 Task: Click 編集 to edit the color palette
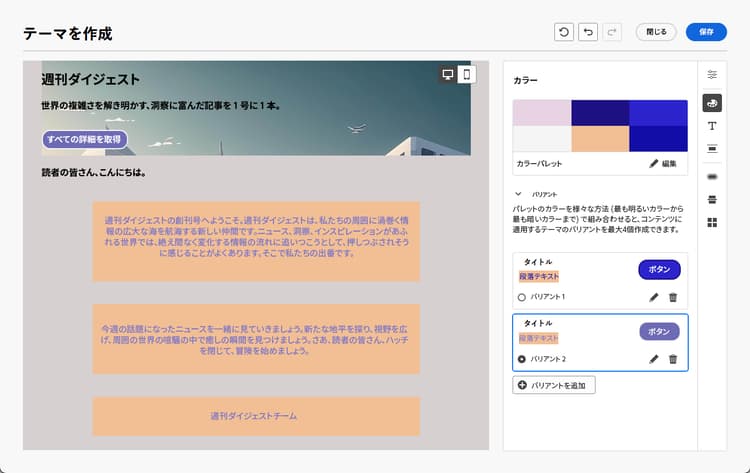coord(663,164)
